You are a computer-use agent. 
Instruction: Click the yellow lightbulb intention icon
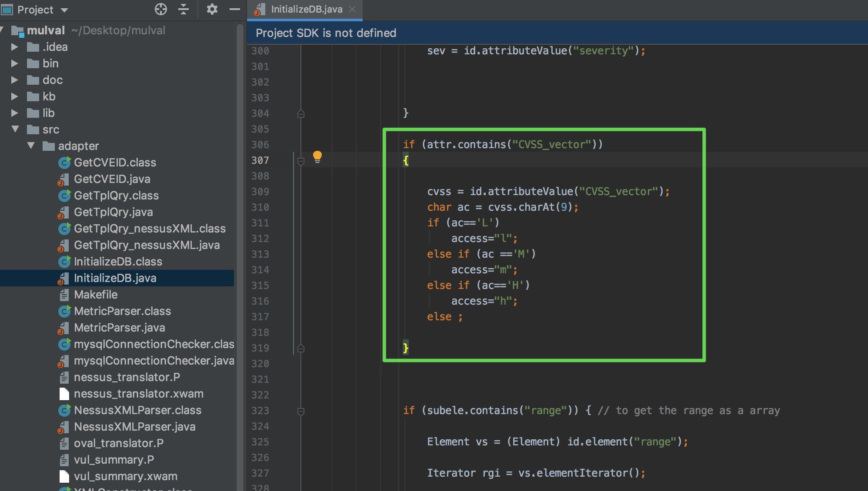click(317, 157)
